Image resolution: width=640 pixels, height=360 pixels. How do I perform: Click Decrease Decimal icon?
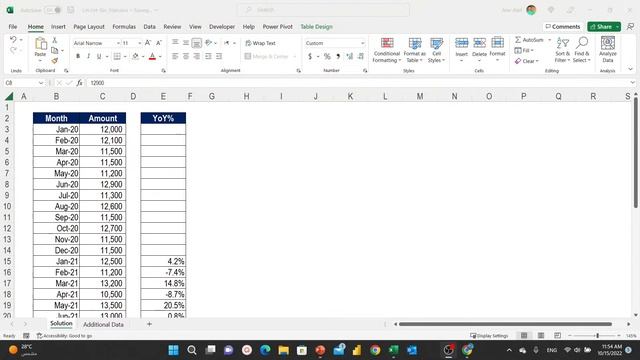(361, 56)
